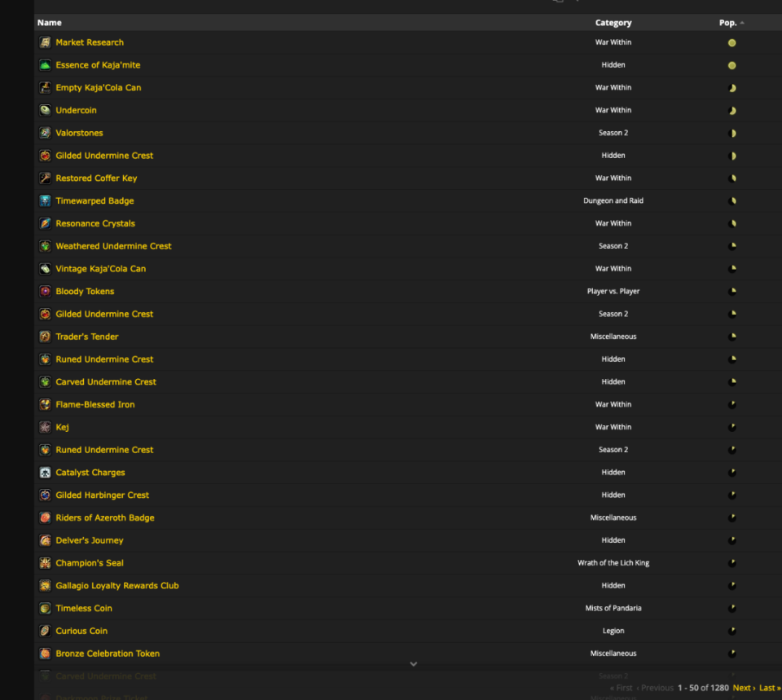Click the Timewarped Badge icon

click(x=45, y=200)
